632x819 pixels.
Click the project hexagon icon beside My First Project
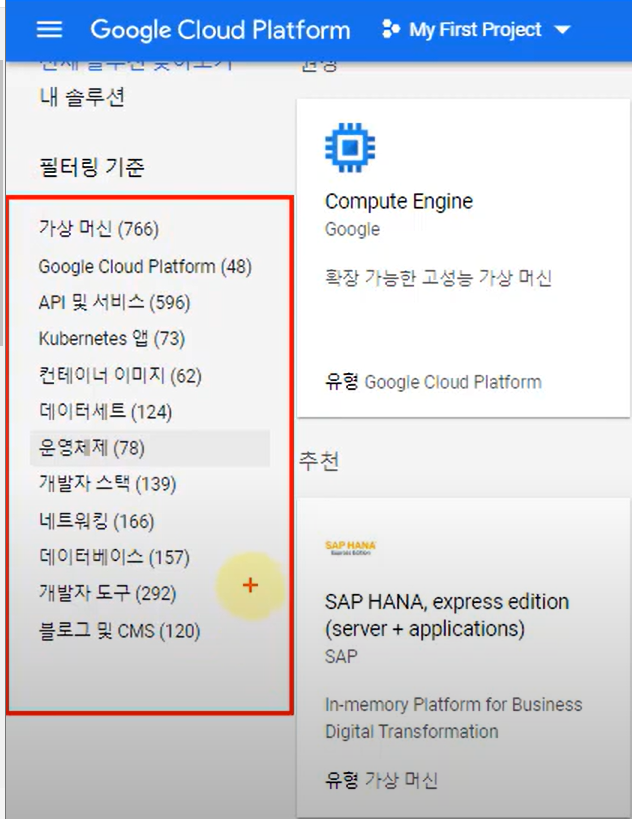tap(391, 29)
